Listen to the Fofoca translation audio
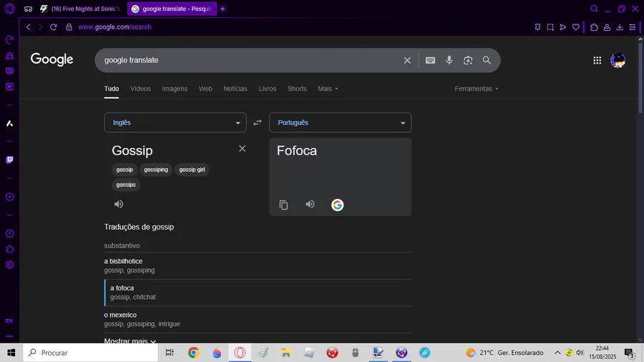The height and width of the screenshot is (362, 644). 310,204
